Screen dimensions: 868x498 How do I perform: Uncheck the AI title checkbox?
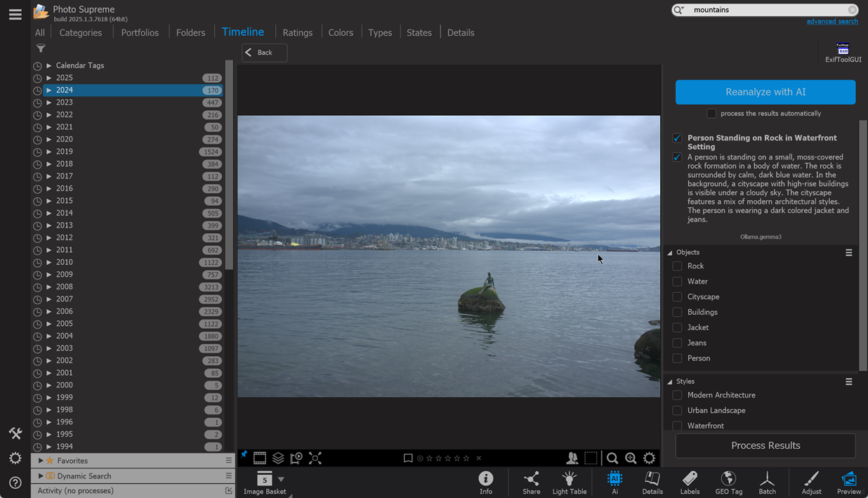pos(677,138)
